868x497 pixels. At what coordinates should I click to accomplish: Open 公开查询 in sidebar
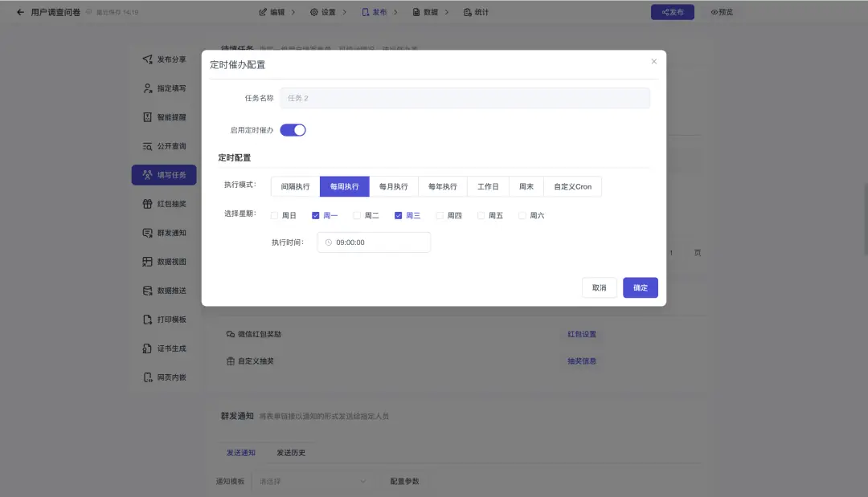164,146
